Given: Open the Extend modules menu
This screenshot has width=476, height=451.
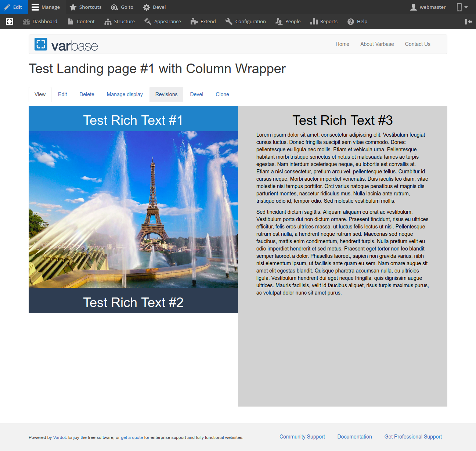Looking at the screenshot, I should (x=203, y=22).
